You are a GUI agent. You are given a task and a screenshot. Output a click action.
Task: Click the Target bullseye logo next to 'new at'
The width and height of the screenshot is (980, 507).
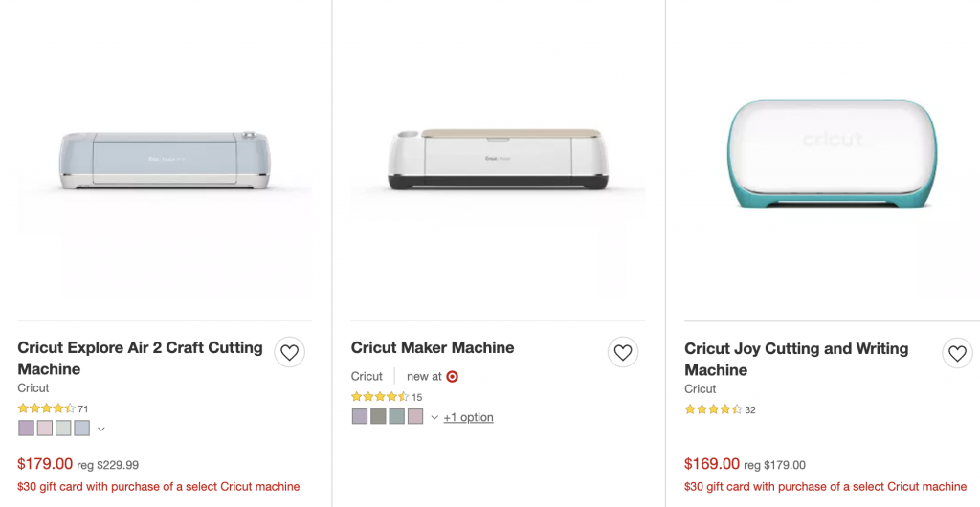coord(453,377)
